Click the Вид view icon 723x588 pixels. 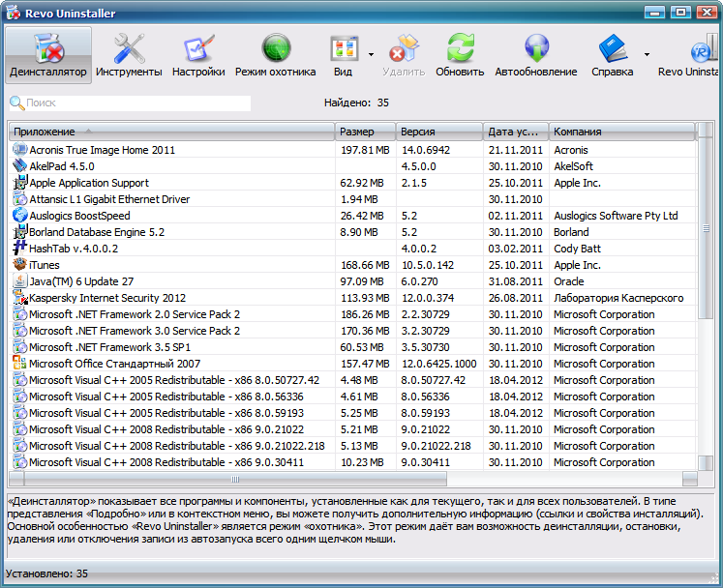[344, 48]
